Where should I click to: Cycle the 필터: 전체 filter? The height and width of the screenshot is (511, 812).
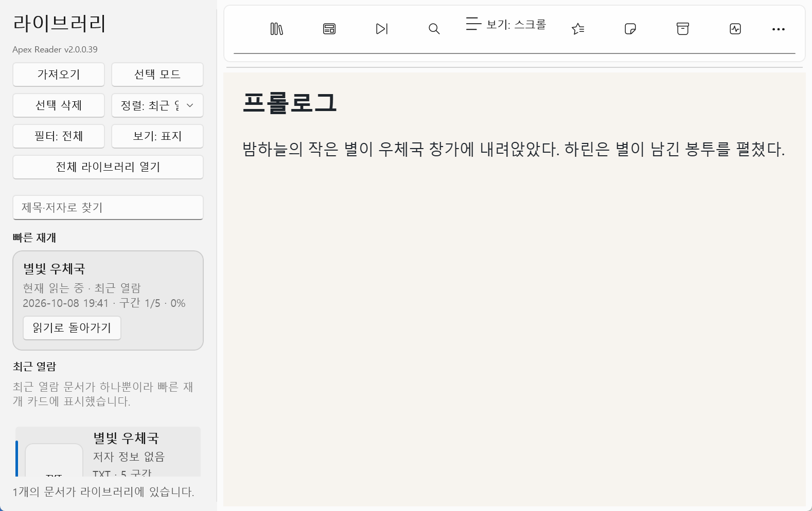tap(59, 136)
